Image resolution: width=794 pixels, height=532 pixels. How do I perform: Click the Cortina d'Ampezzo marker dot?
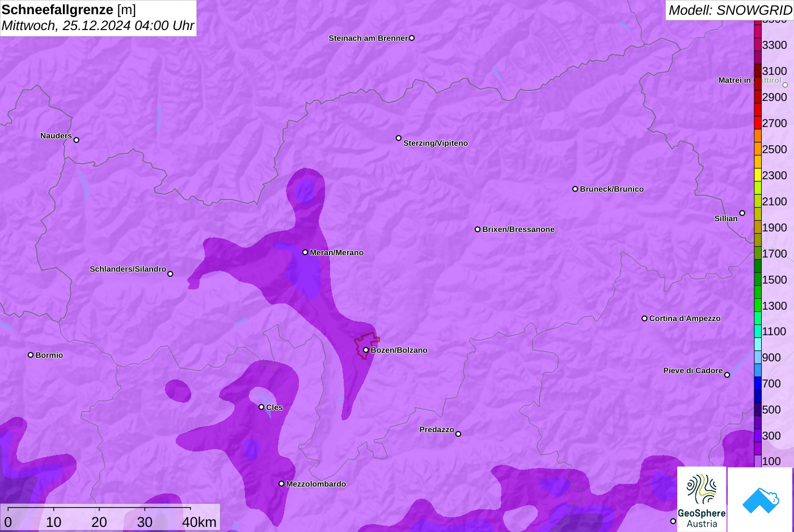(644, 318)
